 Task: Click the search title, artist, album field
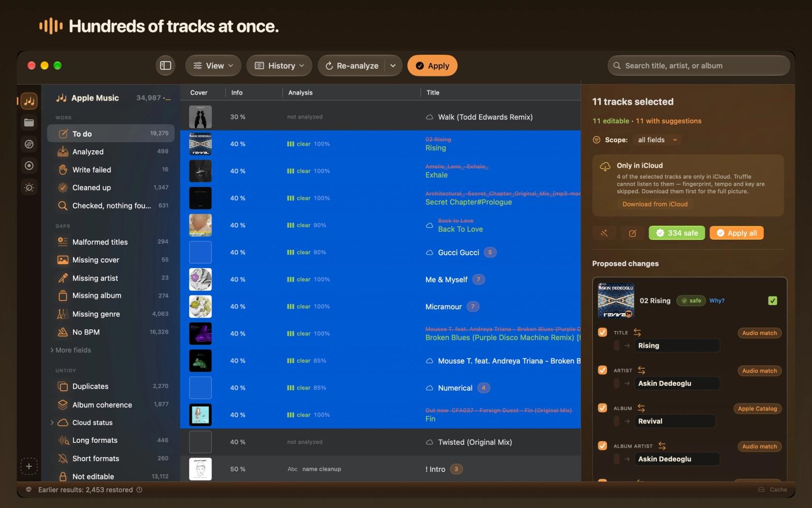(x=699, y=66)
